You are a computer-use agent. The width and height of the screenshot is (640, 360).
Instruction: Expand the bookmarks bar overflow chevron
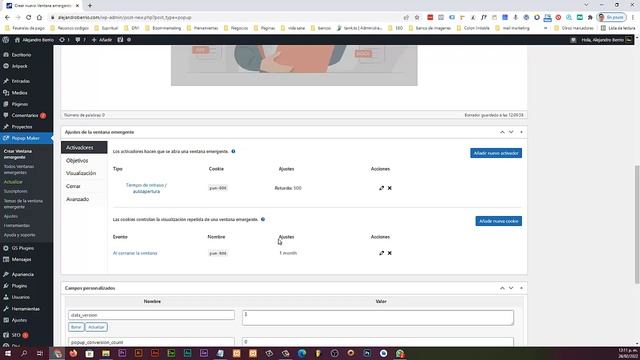click(545, 28)
